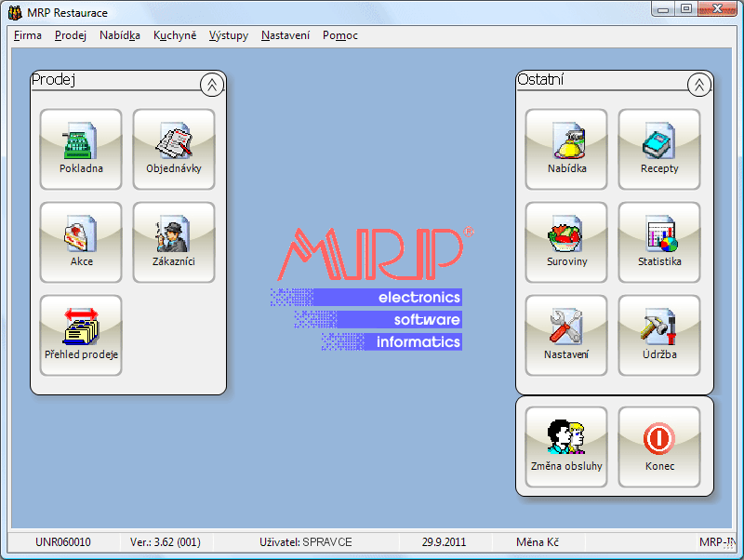Collapse the Ostatní panel

point(699,85)
